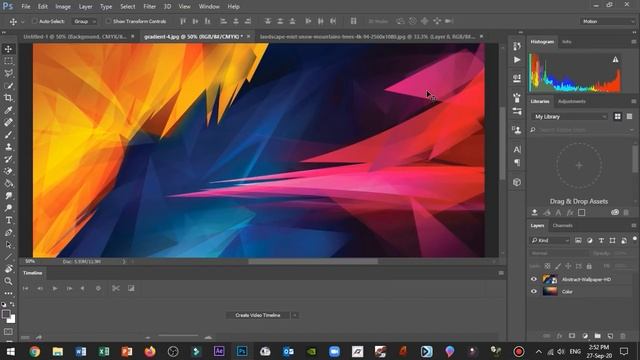Open the Character panel icon
Image resolution: width=640 pixels, height=360 pixels.
coord(517,149)
